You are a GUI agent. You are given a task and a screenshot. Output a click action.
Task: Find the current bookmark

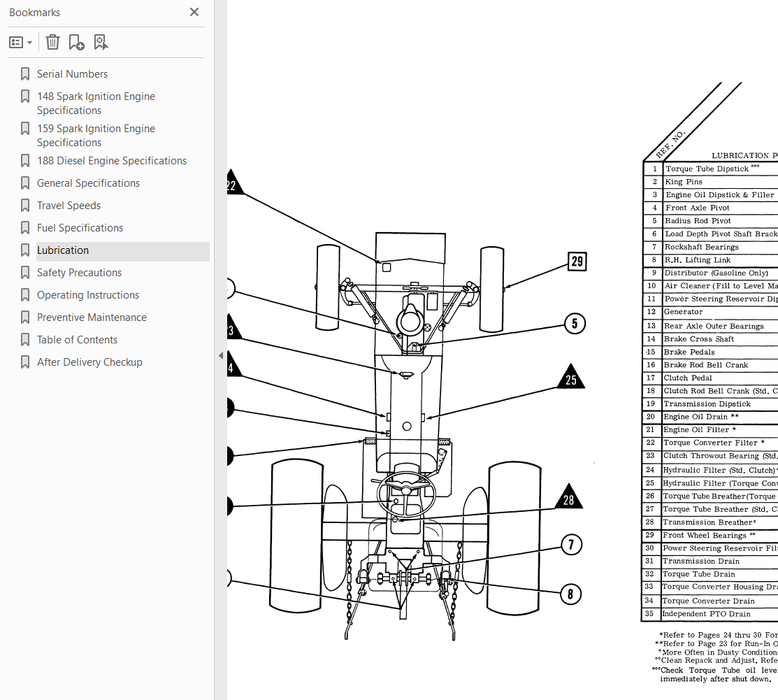(x=101, y=42)
